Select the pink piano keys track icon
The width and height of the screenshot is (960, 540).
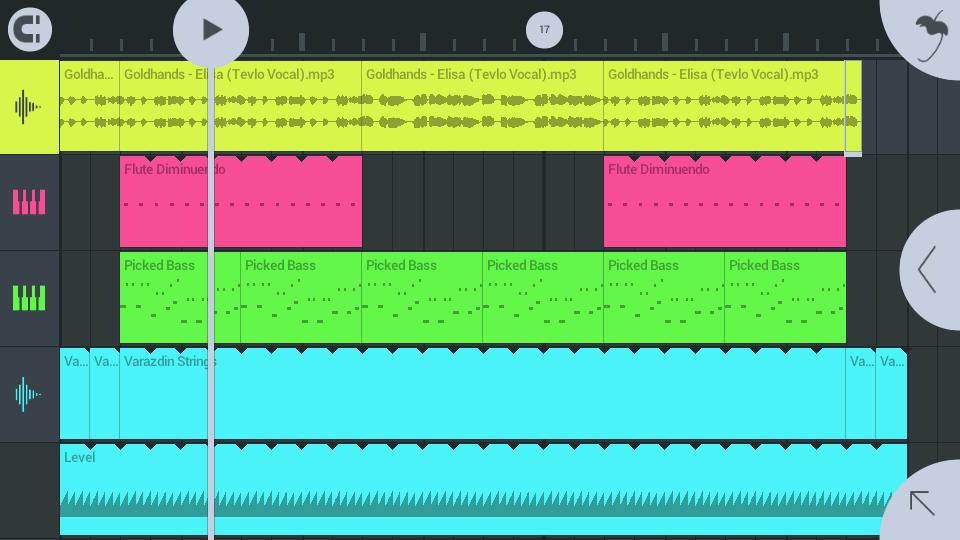29,202
